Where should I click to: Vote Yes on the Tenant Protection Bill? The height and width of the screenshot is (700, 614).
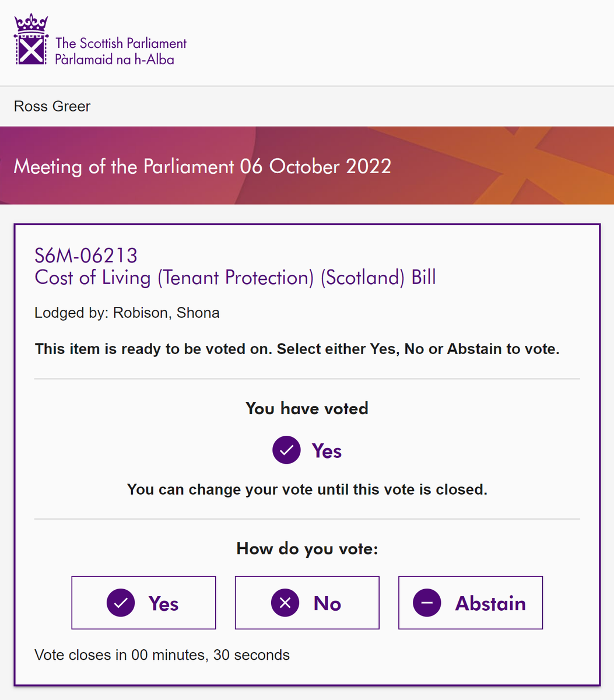tap(143, 603)
